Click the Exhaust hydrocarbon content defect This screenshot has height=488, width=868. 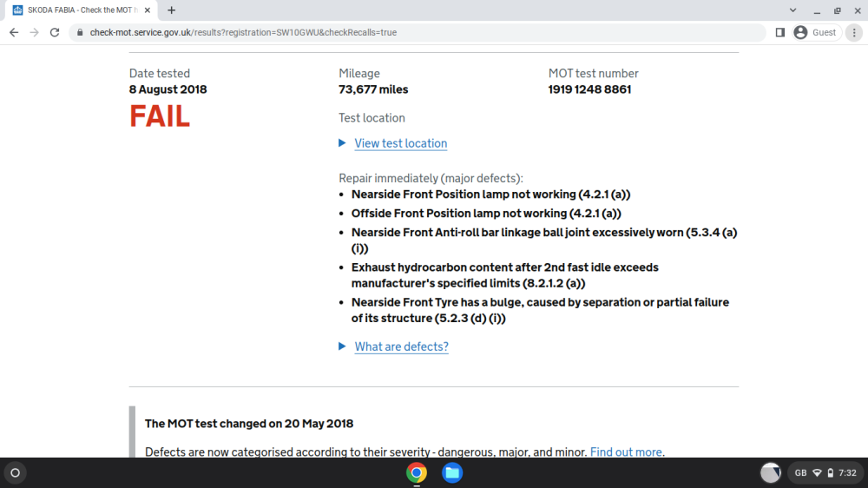505,275
